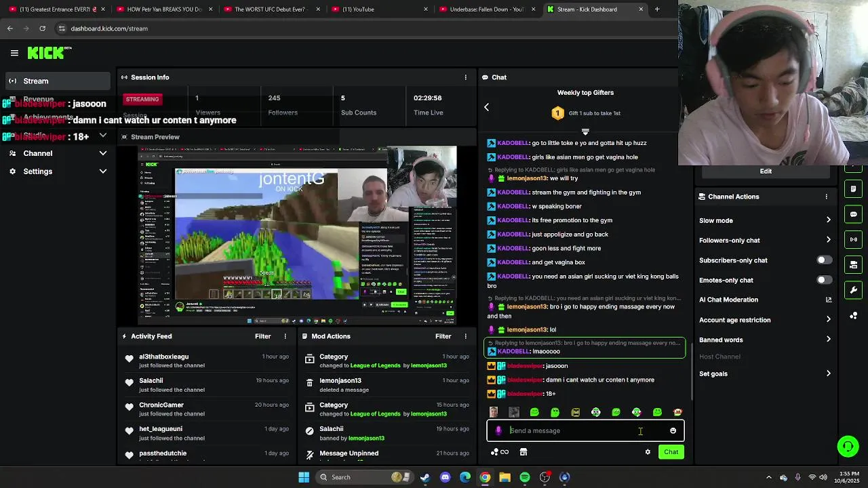Collapse the Weekly top Gifters handle
Image resolution: width=868 pixels, height=488 pixels.
(x=585, y=132)
